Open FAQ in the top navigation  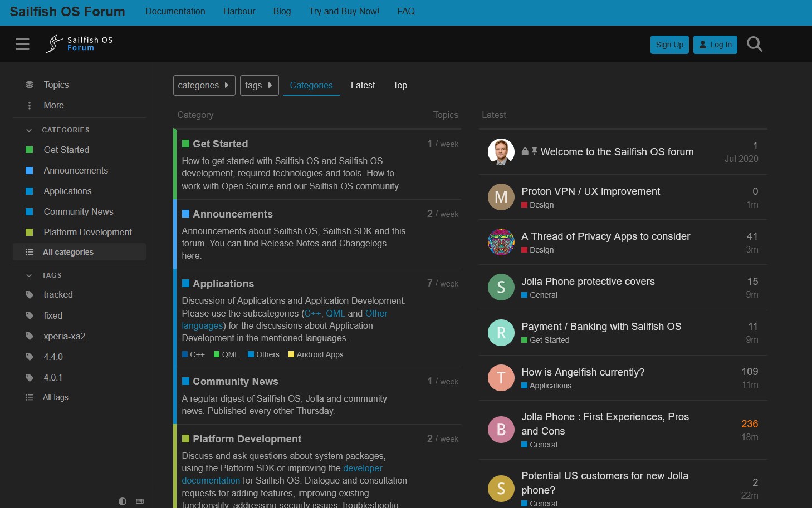[x=406, y=11]
